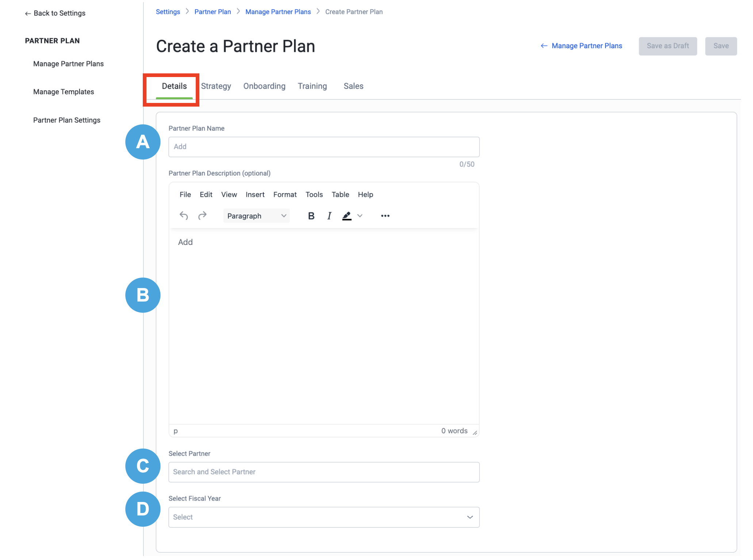753x560 pixels.
Task: Click the Save button
Action: coord(721,46)
